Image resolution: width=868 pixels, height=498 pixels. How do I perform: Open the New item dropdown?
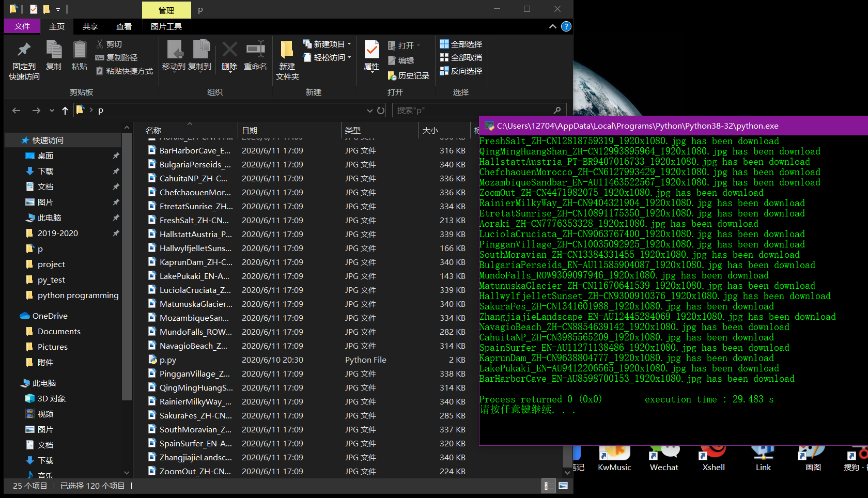point(327,44)
